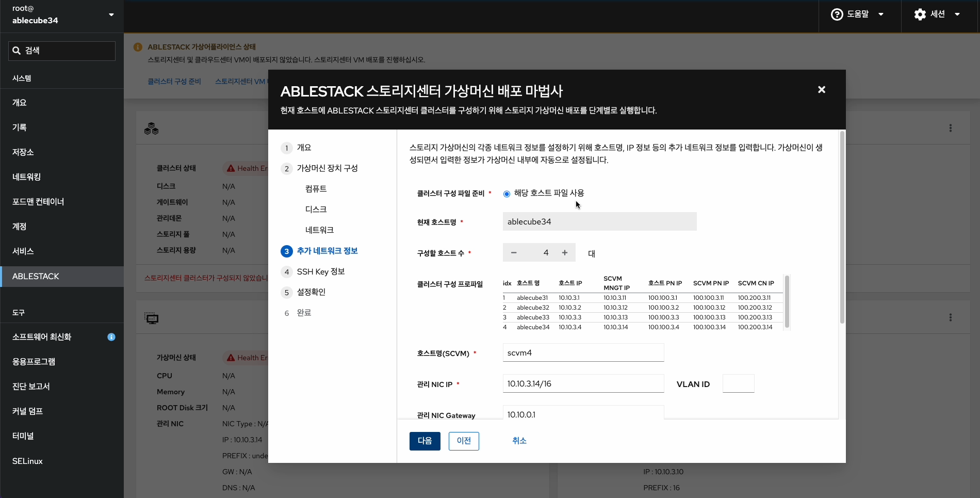Click the question mark help icon
The width and height of the screenshot is (980, 498).
836,14
